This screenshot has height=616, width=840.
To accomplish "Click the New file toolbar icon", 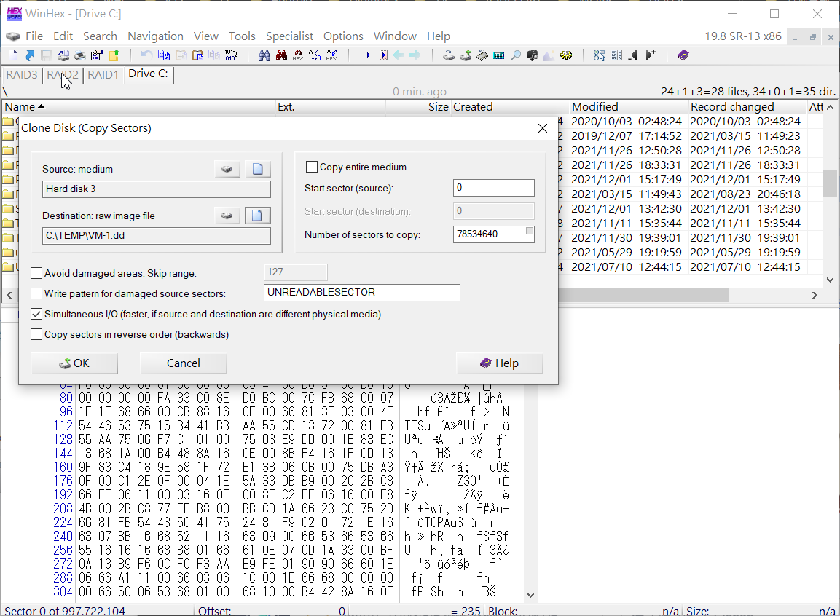I will [13, 55].
